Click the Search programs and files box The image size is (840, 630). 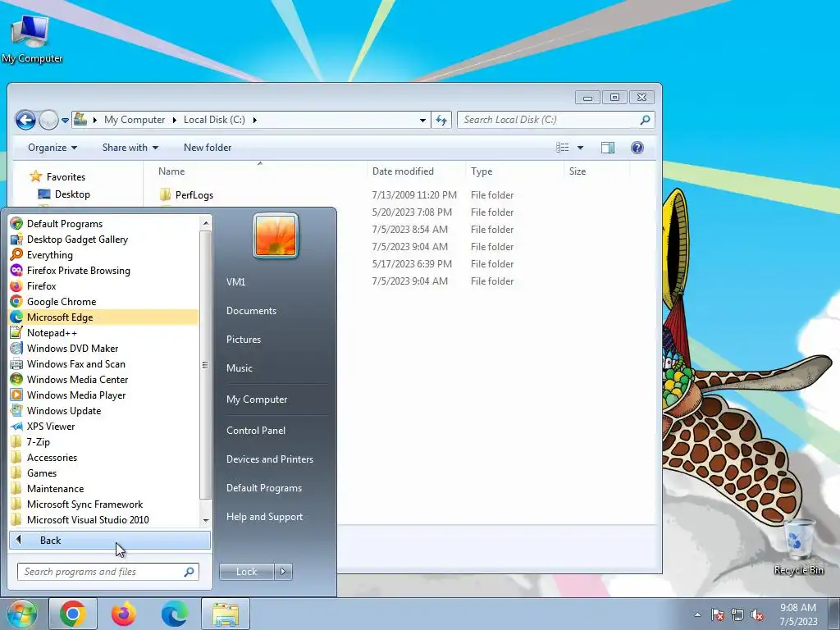pyautogui.click(x=107, y=572)
